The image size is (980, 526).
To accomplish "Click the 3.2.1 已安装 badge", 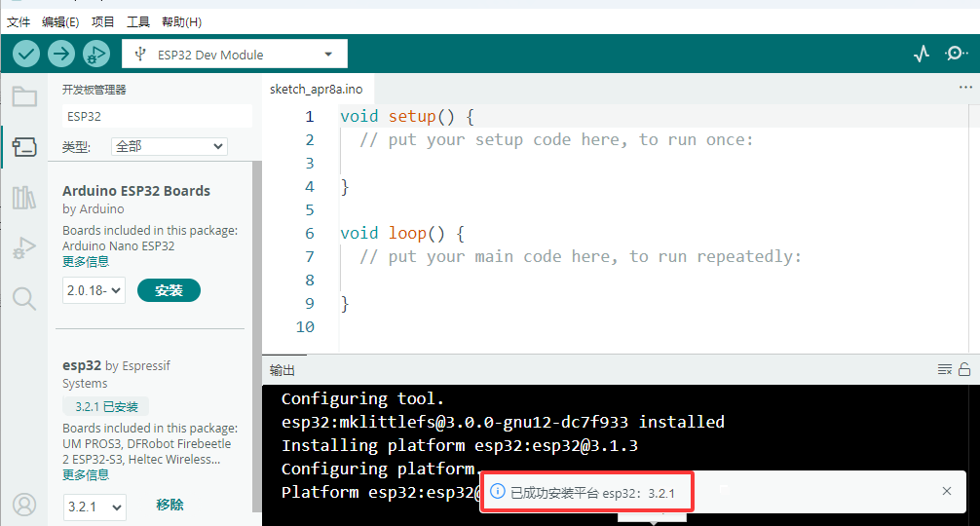I will tap(106, 407).
